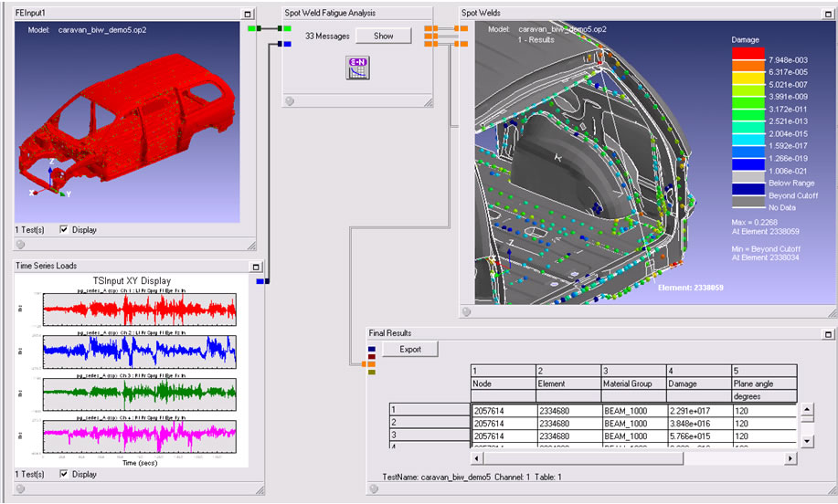Click the blue input pin of Spot Weld Analysis
The height and width of the screenshot is (504, 838).
(x=288, y=44)
